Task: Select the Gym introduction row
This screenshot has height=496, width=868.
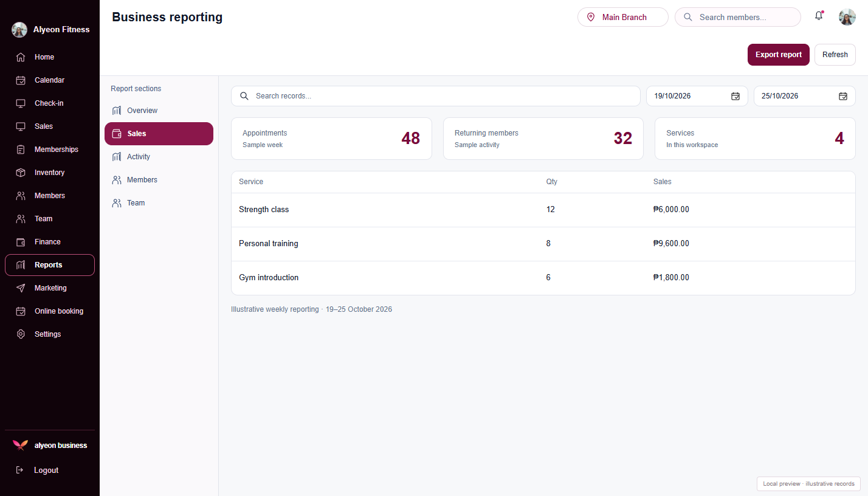Action: tap(543, 278)
